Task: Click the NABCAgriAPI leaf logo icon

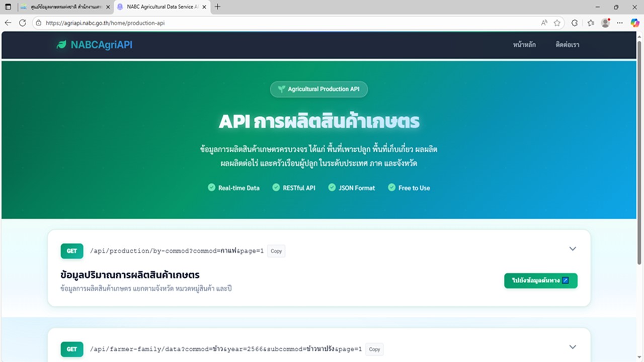Action: click(x=60, y=45)
